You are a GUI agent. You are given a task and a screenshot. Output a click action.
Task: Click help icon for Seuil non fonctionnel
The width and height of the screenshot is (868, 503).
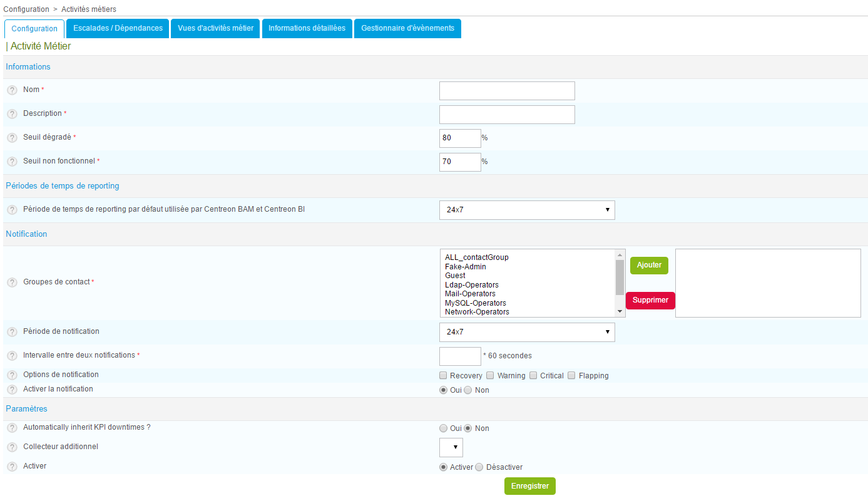(12, 162)
